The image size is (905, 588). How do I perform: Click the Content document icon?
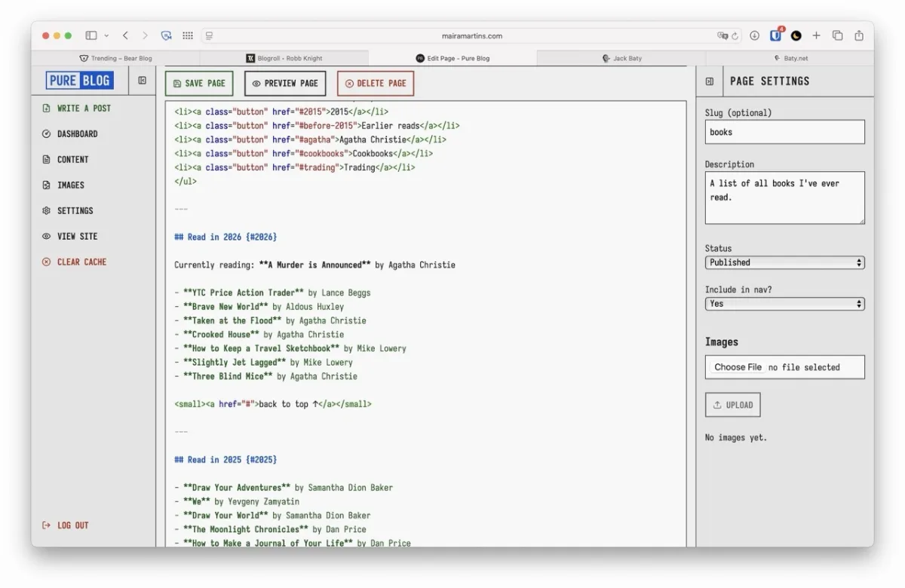pyautogui.click(x=47, y=160)
